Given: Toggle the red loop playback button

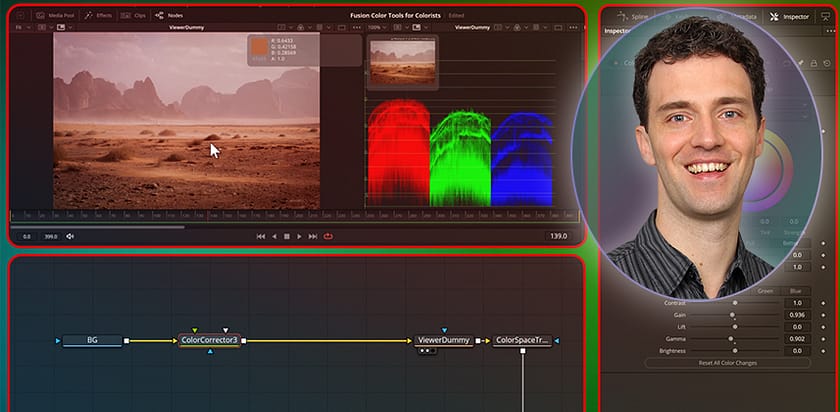Looking at the screenshot, I should coord(328,236).
